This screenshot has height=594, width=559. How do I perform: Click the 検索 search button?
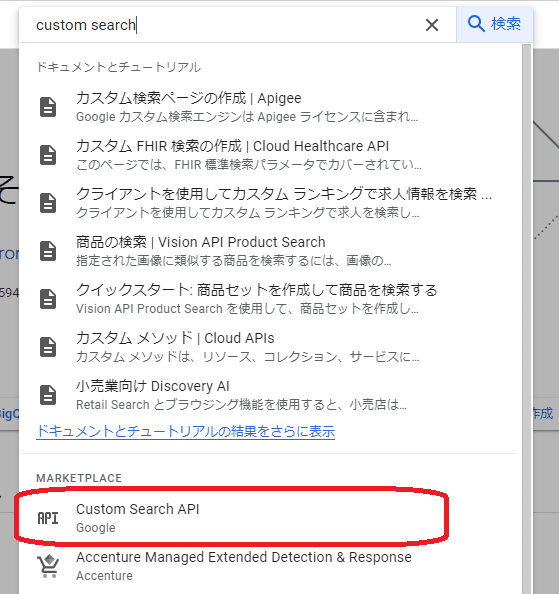pos(495,24)
